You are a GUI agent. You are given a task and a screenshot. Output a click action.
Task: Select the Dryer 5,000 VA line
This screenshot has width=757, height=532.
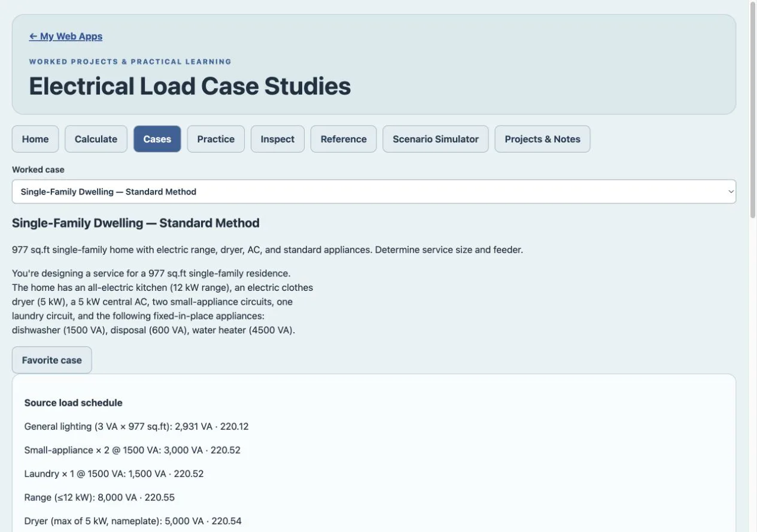(133, 521)
